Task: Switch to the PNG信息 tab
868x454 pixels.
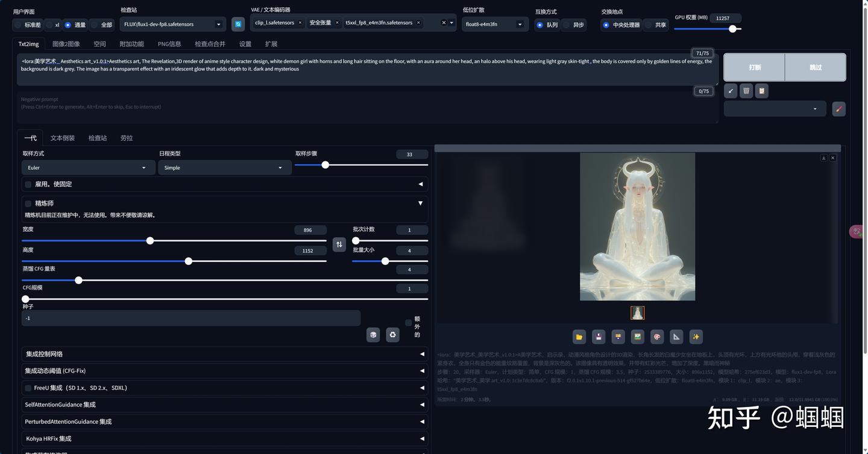Action: pos(169,44)
